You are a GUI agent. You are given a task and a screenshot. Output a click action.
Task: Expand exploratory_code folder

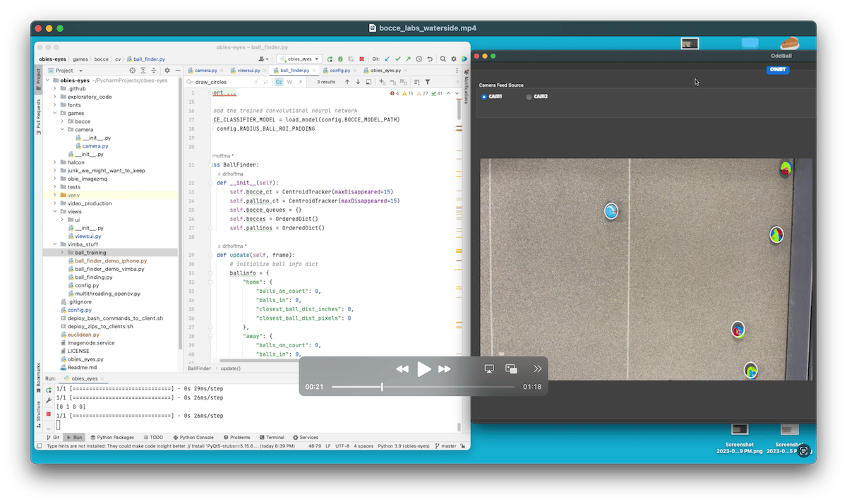[54, 97]
